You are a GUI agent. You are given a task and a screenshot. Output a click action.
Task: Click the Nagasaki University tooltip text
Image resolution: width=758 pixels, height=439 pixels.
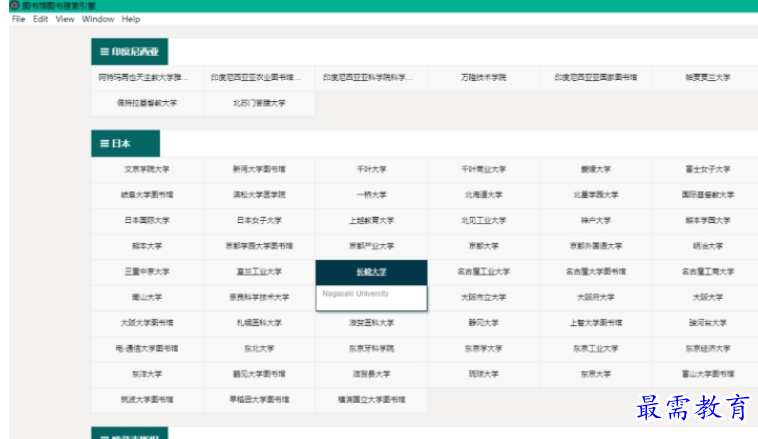pos(356,294)
